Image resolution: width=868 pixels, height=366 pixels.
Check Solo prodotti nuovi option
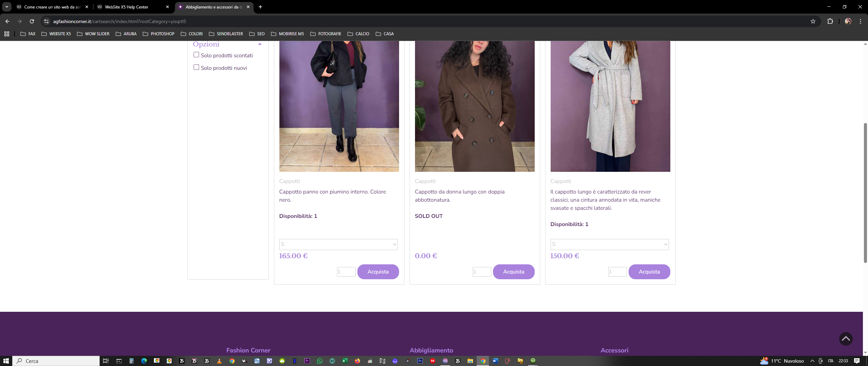(x=196, y=67)
